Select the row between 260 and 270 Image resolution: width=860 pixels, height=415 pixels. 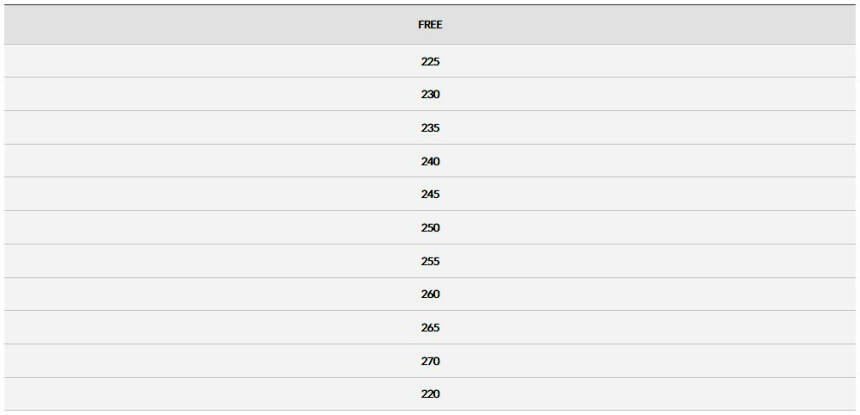point(430,328)
